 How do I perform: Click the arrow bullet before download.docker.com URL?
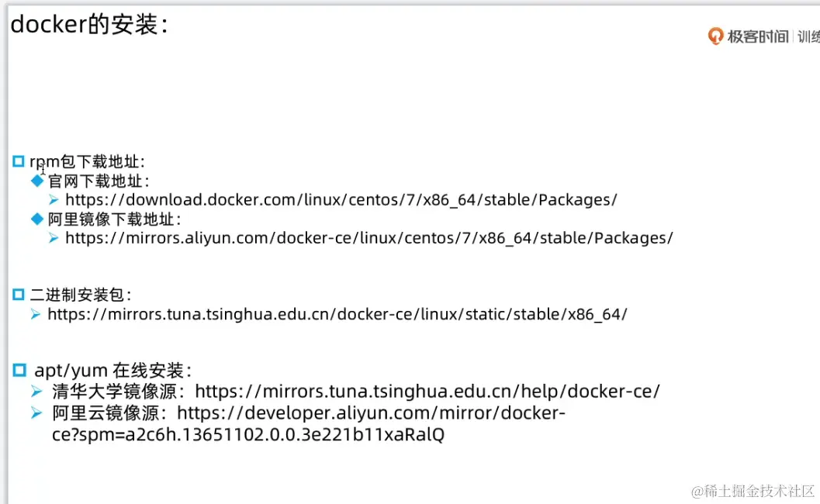pyautogui.click(x=54, y=200)
